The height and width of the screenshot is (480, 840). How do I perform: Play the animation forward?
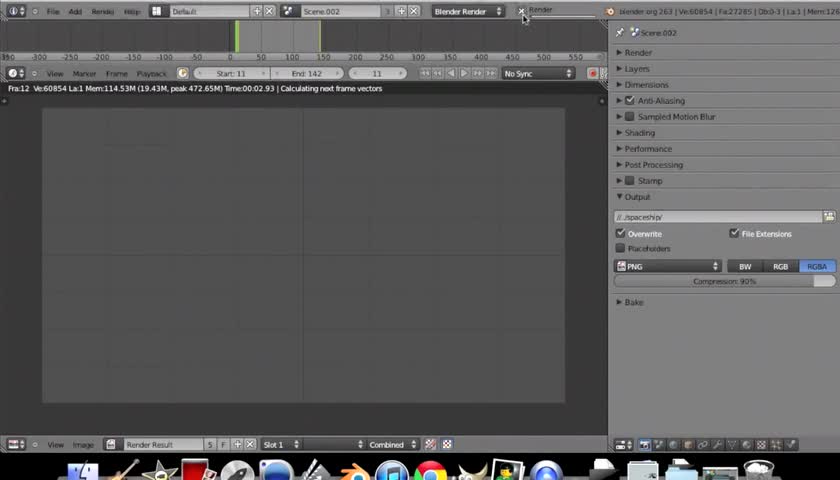pos(464,73)
